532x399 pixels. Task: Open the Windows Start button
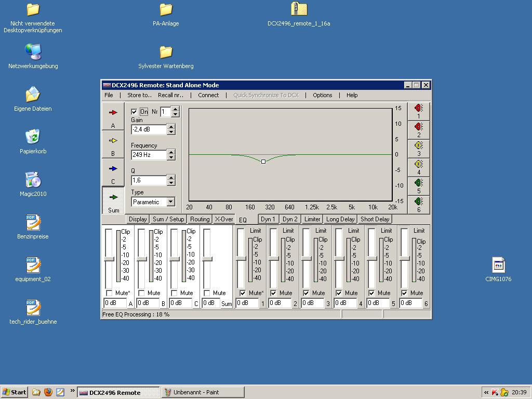coord(14,392)
